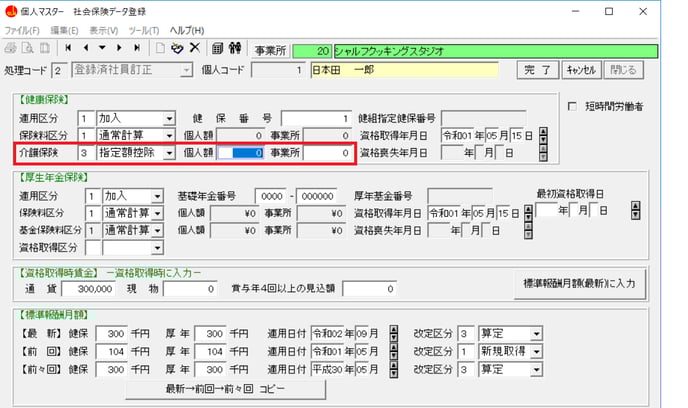The height and width of the screenshot is (408, 688).
Task: Click the 最新 健保 300 field
Action: coord(111,334)
